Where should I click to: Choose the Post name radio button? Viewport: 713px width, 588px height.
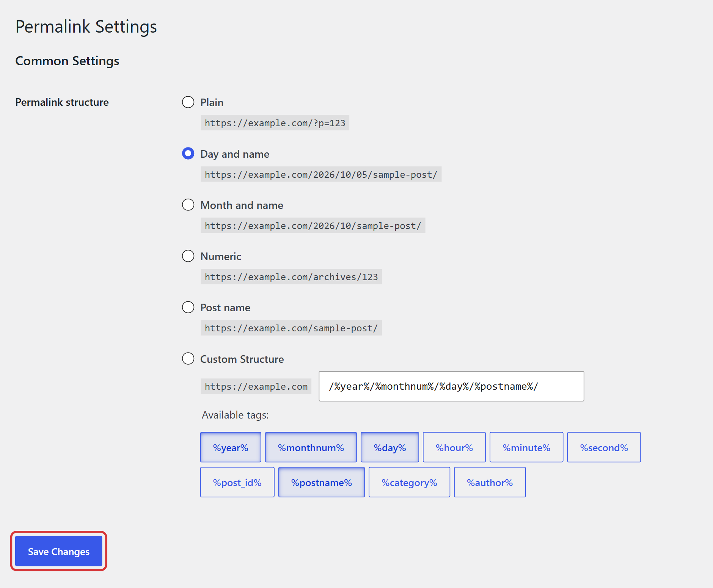[x=188, y=307]
